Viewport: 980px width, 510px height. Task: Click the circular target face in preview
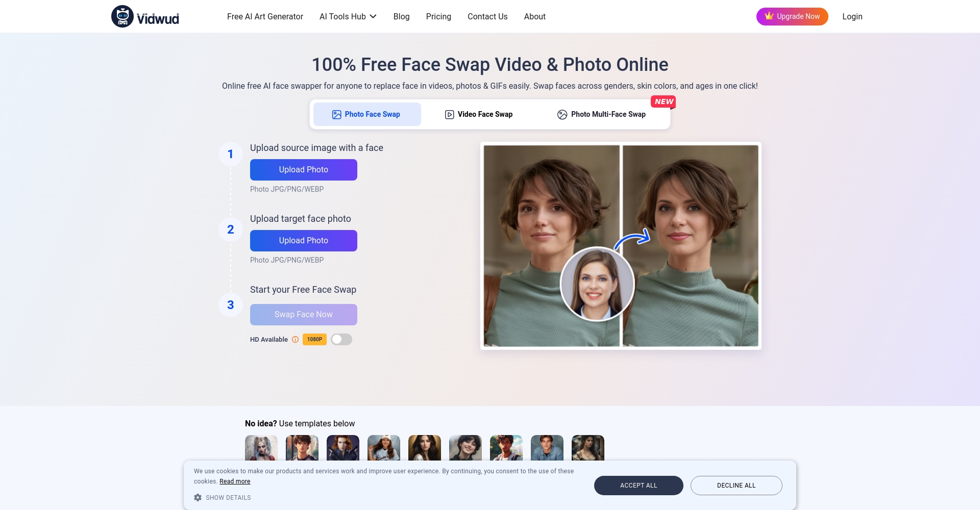point(597,284)
